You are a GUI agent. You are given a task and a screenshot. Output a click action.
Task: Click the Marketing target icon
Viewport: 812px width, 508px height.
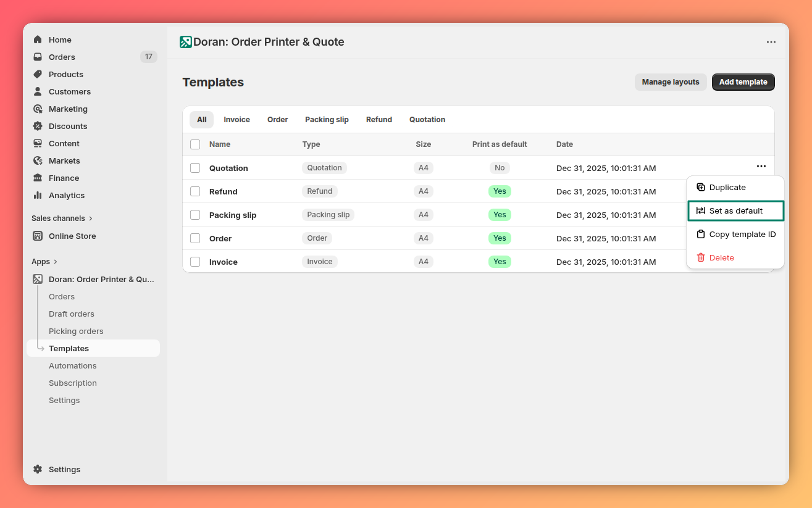38,109
